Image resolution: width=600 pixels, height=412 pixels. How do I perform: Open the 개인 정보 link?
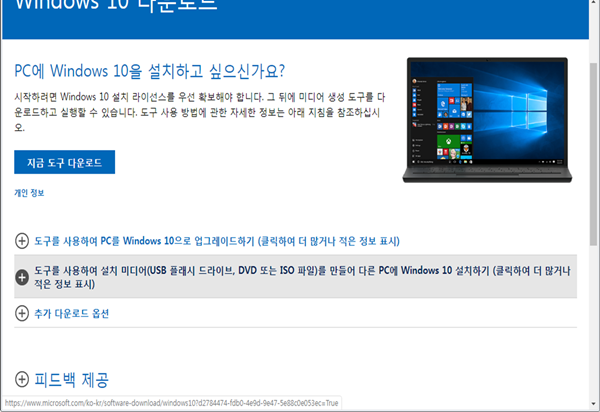coord(29,193)
